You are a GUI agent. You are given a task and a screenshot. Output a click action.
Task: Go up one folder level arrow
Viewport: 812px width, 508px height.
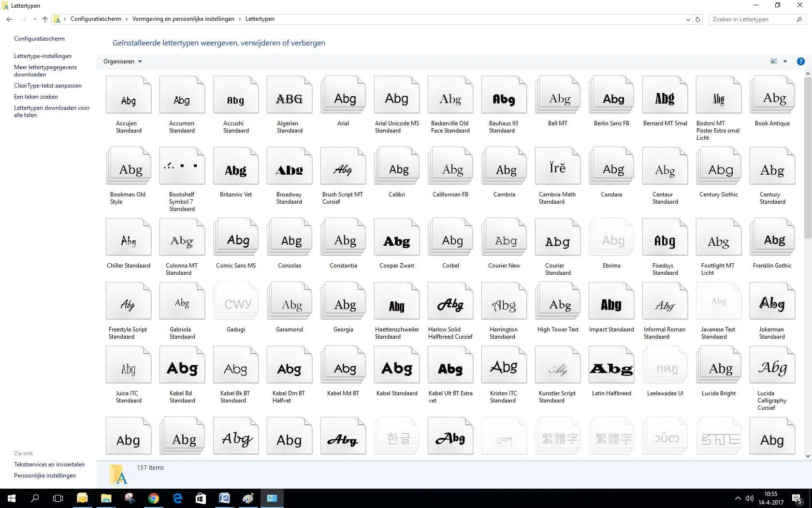pyautogui.click(x=45, y=19)
